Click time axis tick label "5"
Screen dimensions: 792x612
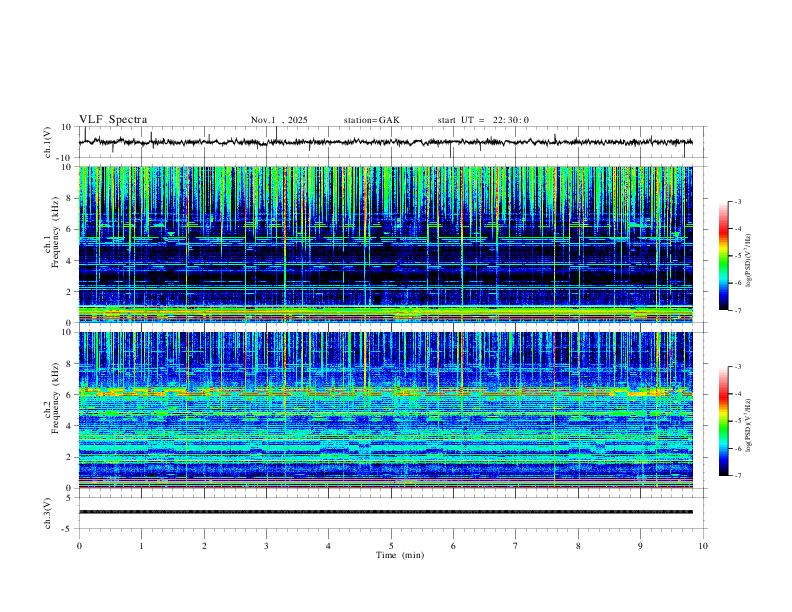391,546
